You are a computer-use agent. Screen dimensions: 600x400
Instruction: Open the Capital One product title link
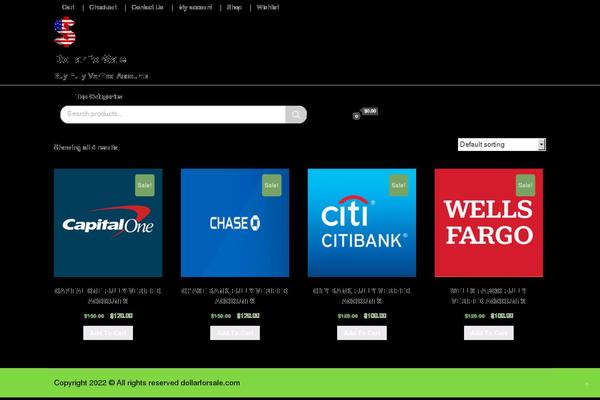[108, 296]
